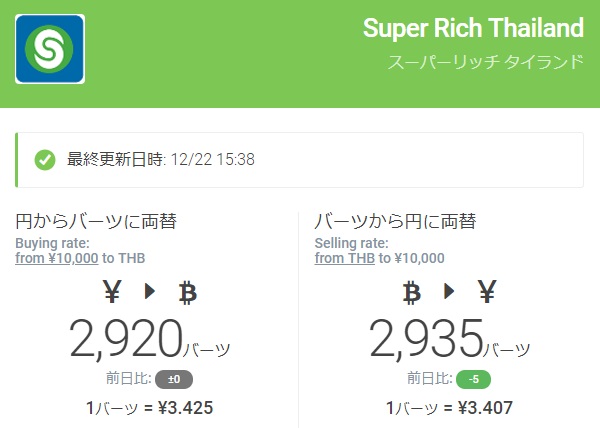
Task: Click the last updated time 12/22 15:38
Action: pos(213,159)
